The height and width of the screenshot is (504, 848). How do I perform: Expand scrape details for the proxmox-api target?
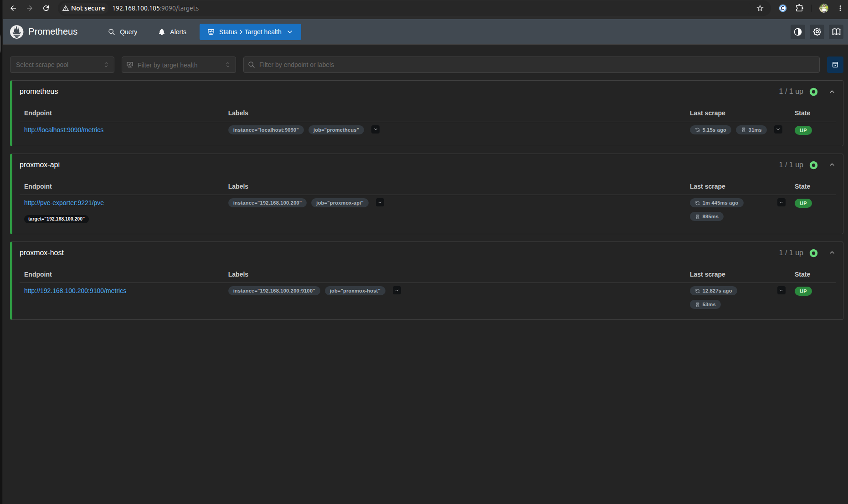[x=781, y=202]
